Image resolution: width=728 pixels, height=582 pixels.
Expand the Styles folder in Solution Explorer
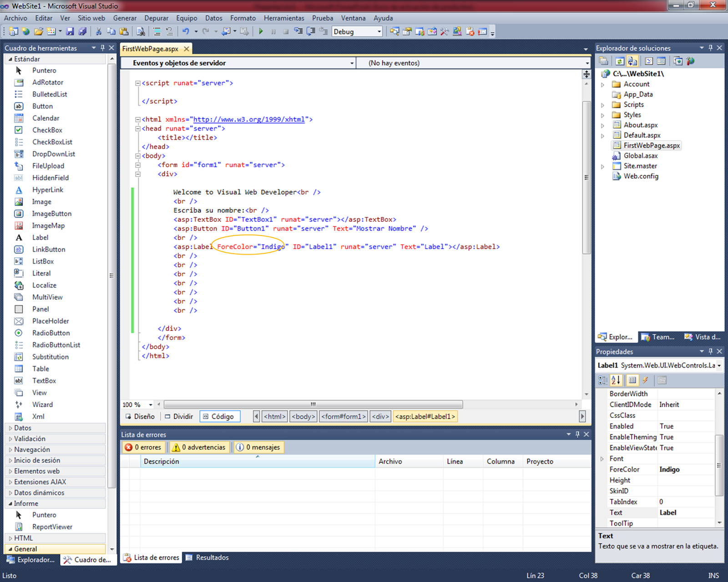(602, 115)
